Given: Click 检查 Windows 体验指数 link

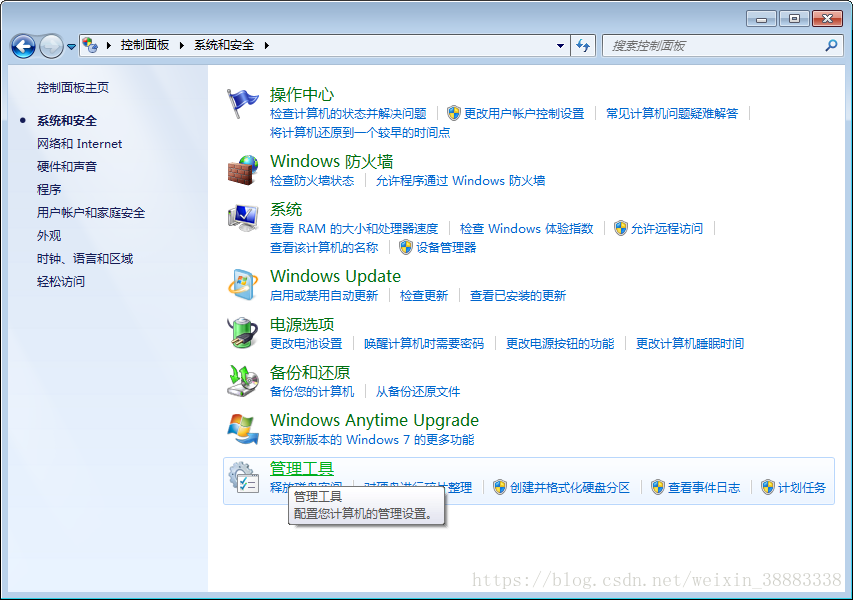Looking at the screenshot, I should tap(527, 228).
